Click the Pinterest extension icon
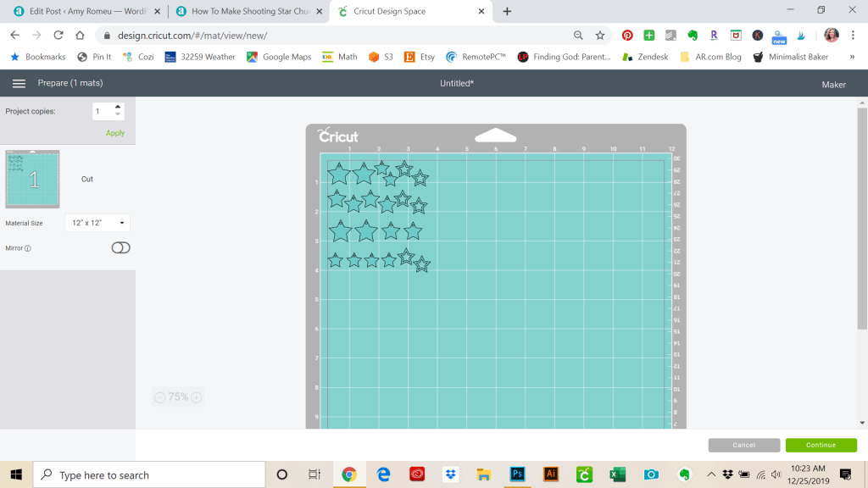This screenshot has width=868, height=488. coord(627,36)
